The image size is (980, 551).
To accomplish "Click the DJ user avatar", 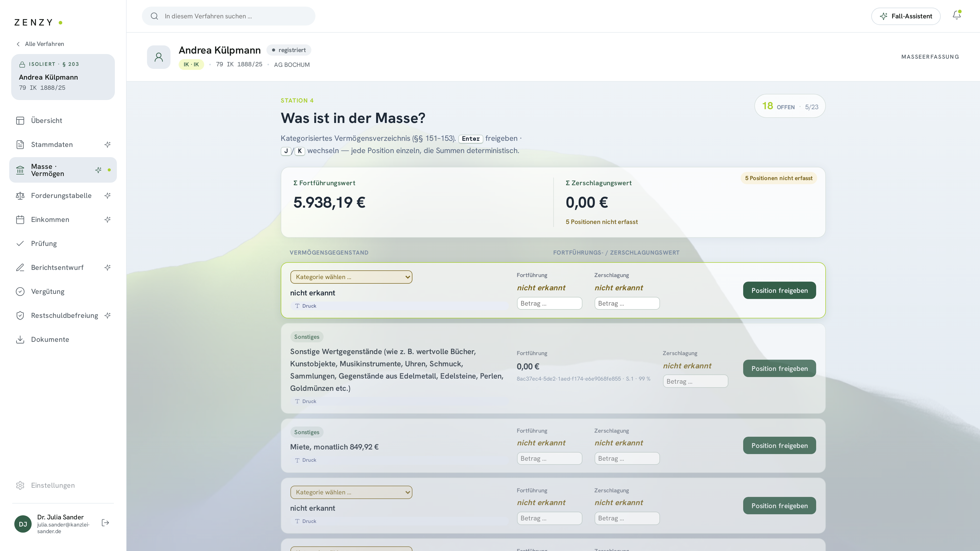I will point(23,524).
